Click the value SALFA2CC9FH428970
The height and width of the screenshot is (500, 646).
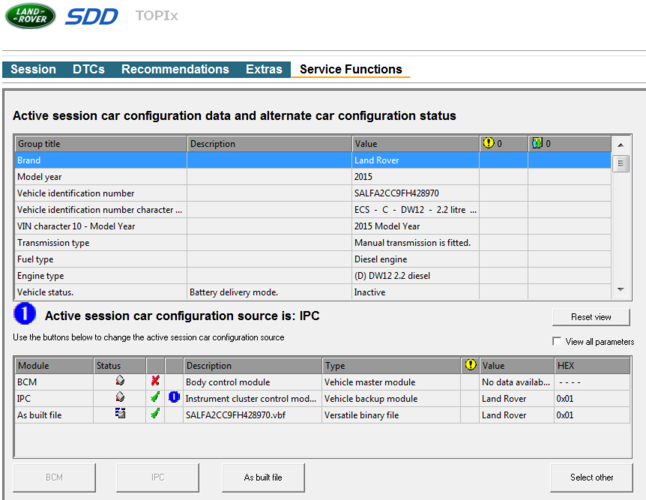tap(396, 193)
